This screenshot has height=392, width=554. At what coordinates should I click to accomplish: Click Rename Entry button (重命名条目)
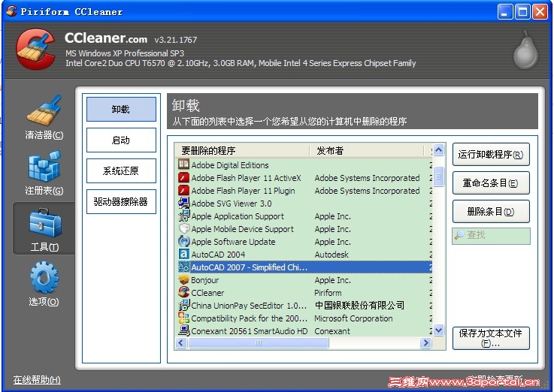point(491,182)
